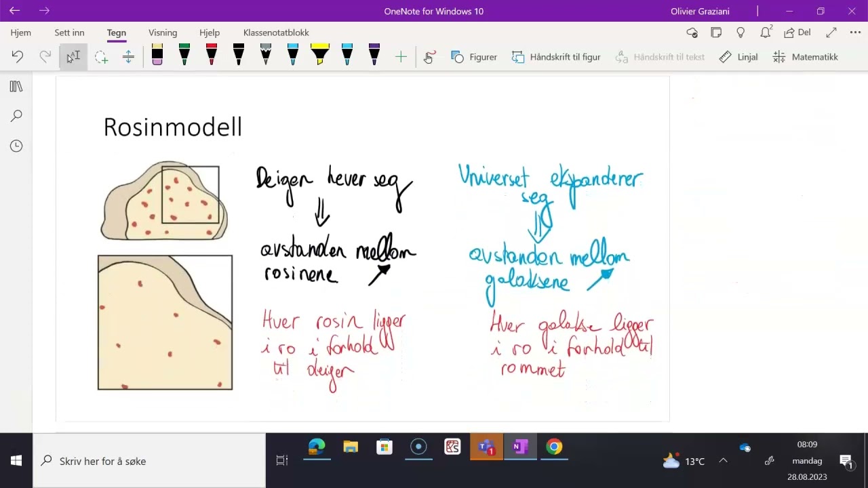
Task: Click the Linjal ruler button
Action: click(738, 57)
